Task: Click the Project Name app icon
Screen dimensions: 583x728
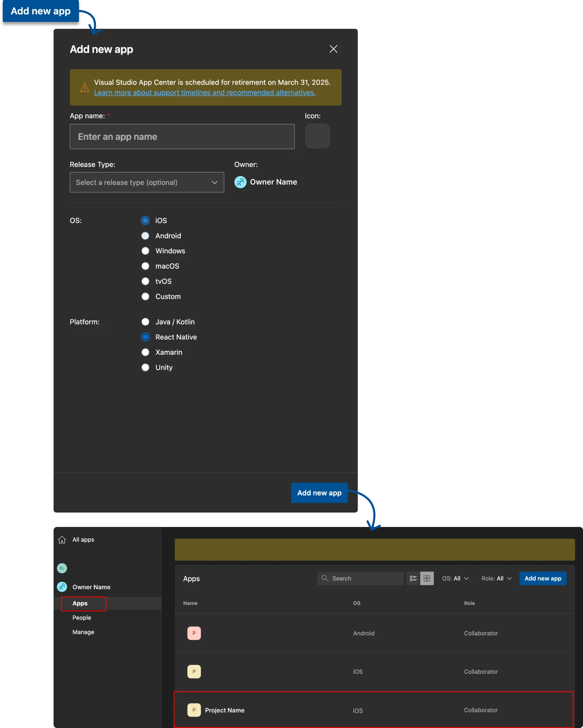Action: click(x=194, y=710)
